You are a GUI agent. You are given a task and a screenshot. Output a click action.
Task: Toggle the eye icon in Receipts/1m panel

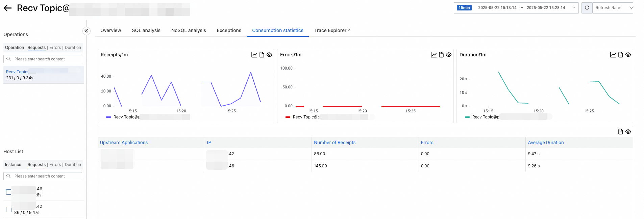269,55
